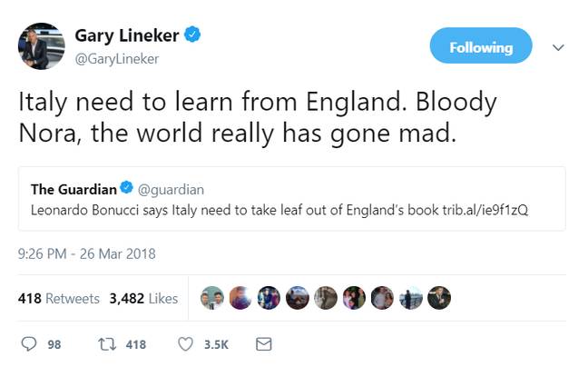
Task: Click the @guardian handle in quoted tweet
Action: tap(171, 190)
